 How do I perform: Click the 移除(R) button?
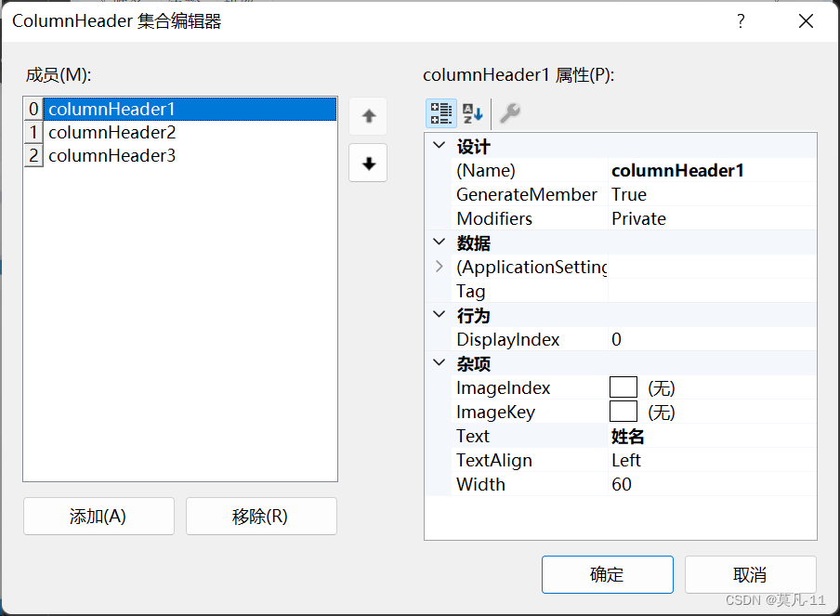[x=261, y=516]
